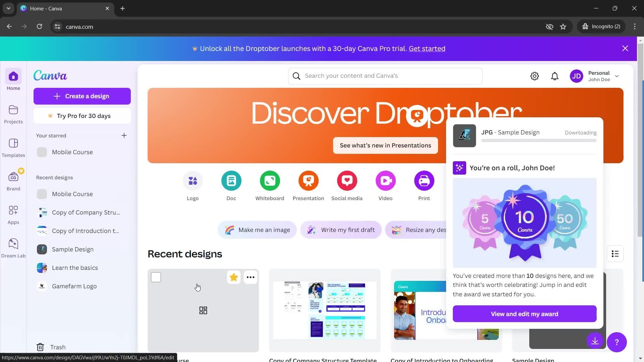Image resolution: width=644 pixels, height=362 pixels.
Task: Click View and edit my award button
Action: [x=525, y=314]
